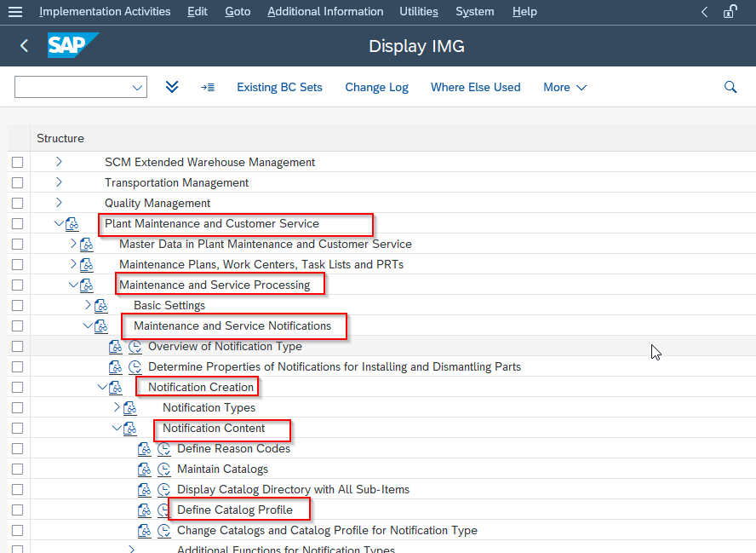Open documentation icon for Master Data in Plant Maintenance
Image resolution: width=756 pixels, height=553 pixels.
[x=87, y=245]
